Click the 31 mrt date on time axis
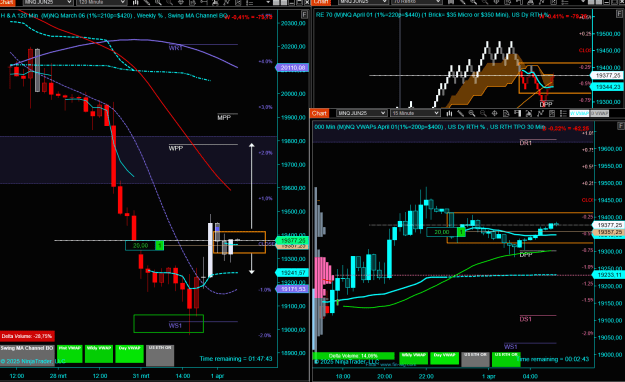625x382 pixels. (x=141, y=376)
